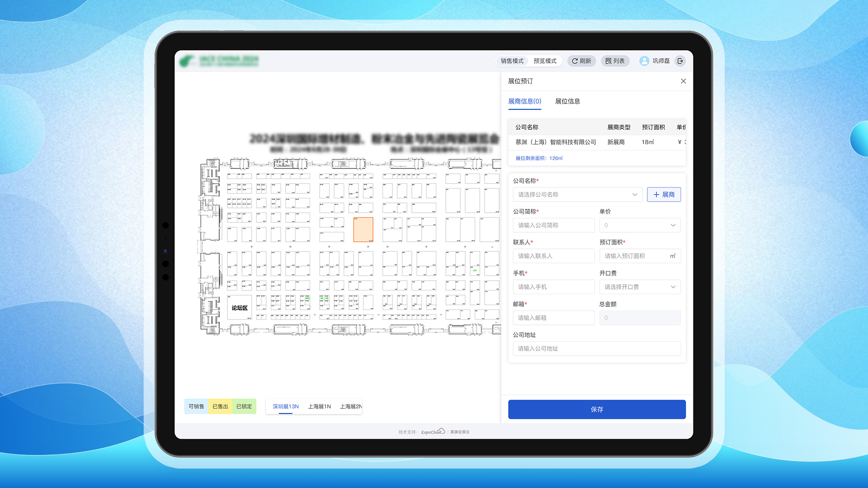The image size is (868, 488).
Task: Click the 慕渊（上海）智能科技有限公司 row
Action: (x=597, y=142)
